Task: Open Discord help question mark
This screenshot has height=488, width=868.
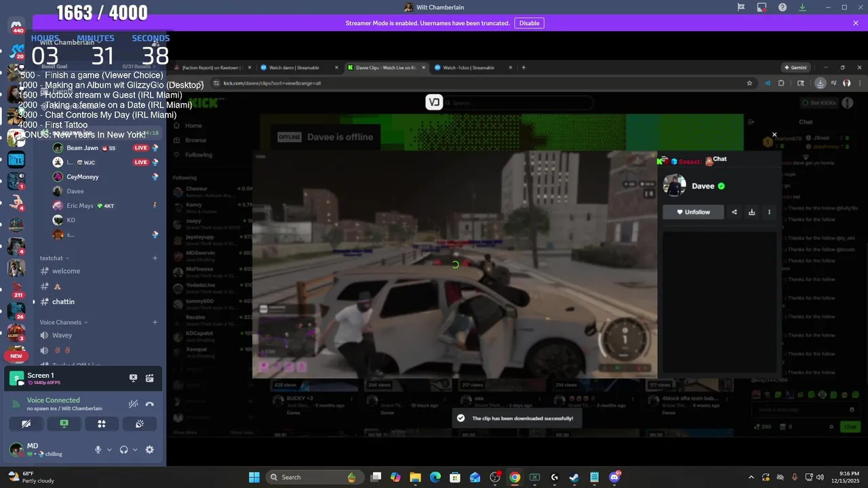Action: point(783,7)
